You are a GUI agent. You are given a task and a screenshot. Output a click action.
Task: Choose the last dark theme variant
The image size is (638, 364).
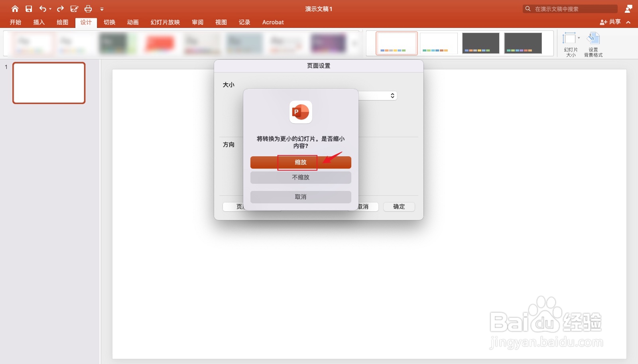[x=523, y=43]
